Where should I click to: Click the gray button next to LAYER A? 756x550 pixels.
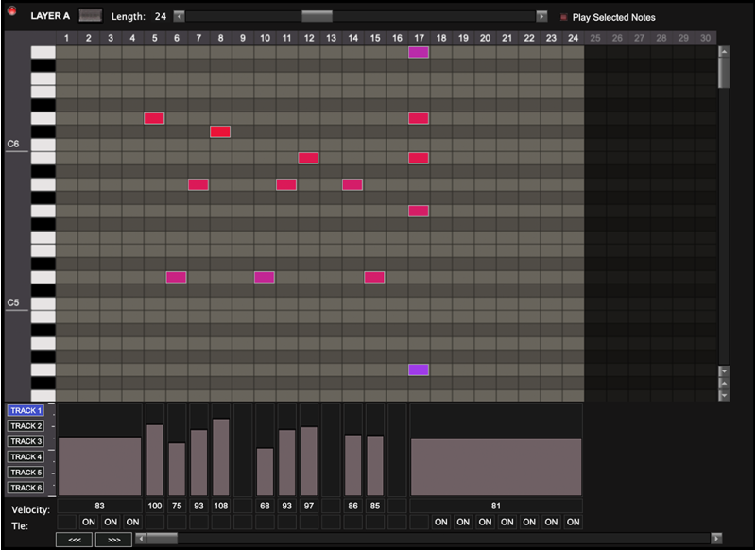point(91,16)
